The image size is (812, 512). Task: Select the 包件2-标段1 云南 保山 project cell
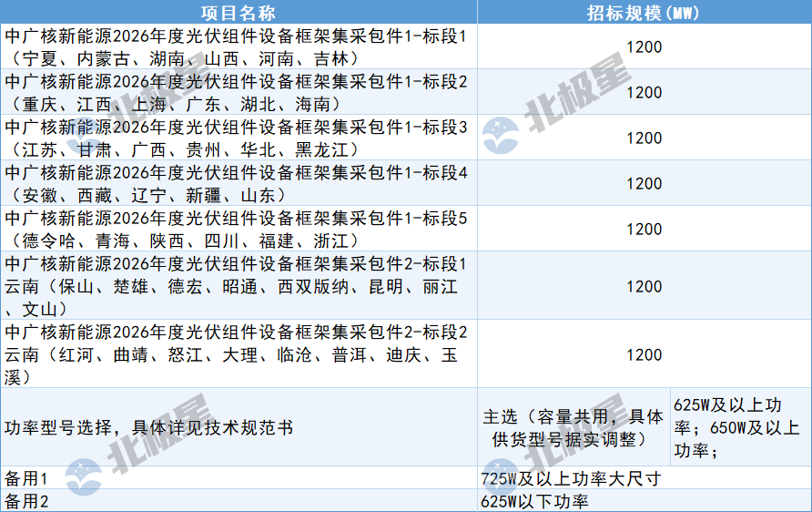click(238, 286)
